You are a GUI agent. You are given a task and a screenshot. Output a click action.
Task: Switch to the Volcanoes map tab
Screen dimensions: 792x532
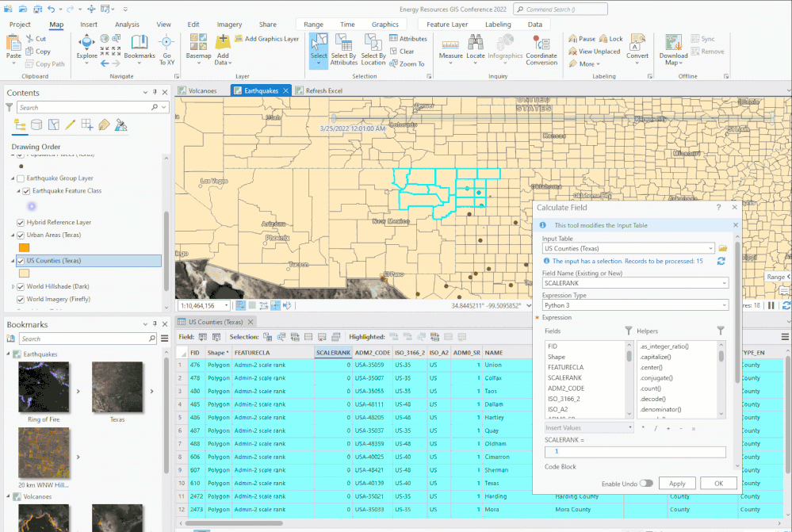pos(201,90)
